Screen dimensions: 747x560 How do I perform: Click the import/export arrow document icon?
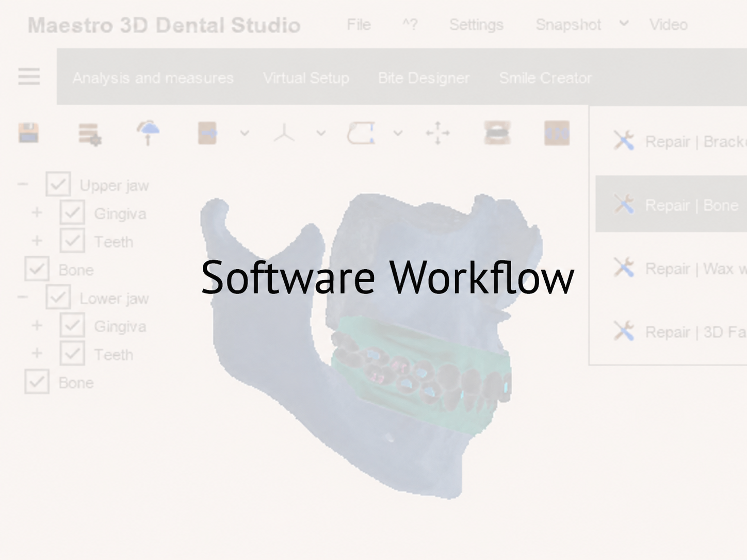pyautogui.click(x=207, y=133)
